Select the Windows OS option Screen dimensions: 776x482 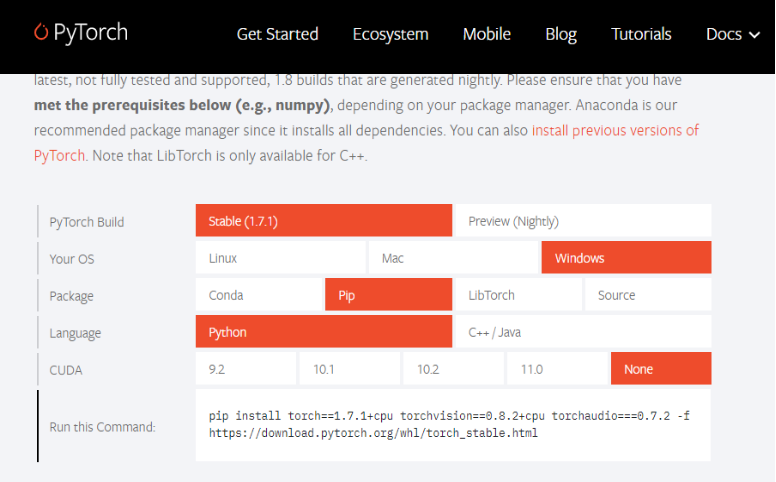[626, 258]
